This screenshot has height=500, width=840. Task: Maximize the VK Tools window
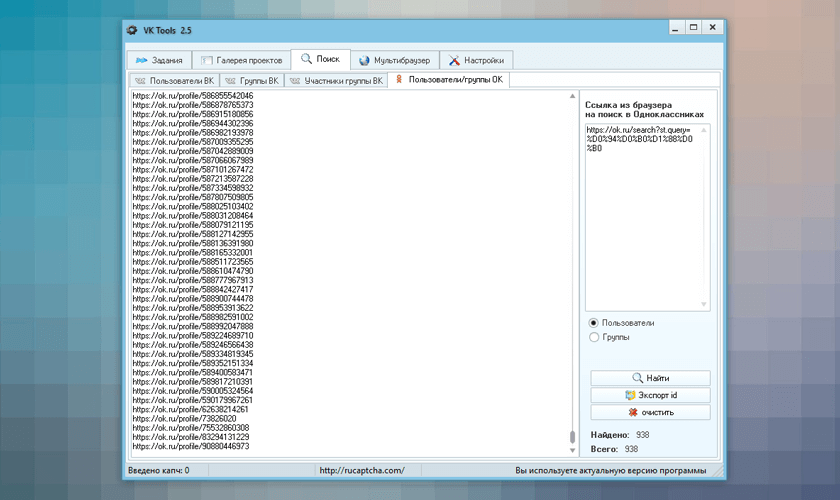click(693, 27)
